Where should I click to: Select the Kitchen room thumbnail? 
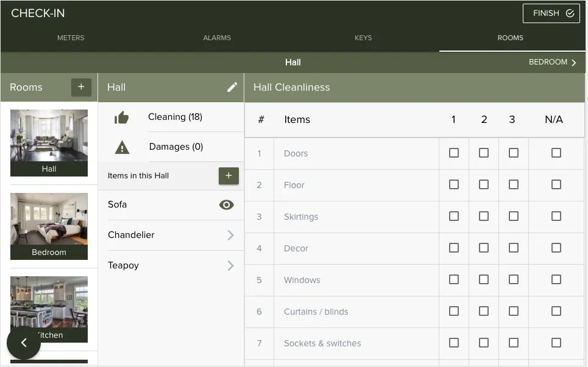(49, 309)
